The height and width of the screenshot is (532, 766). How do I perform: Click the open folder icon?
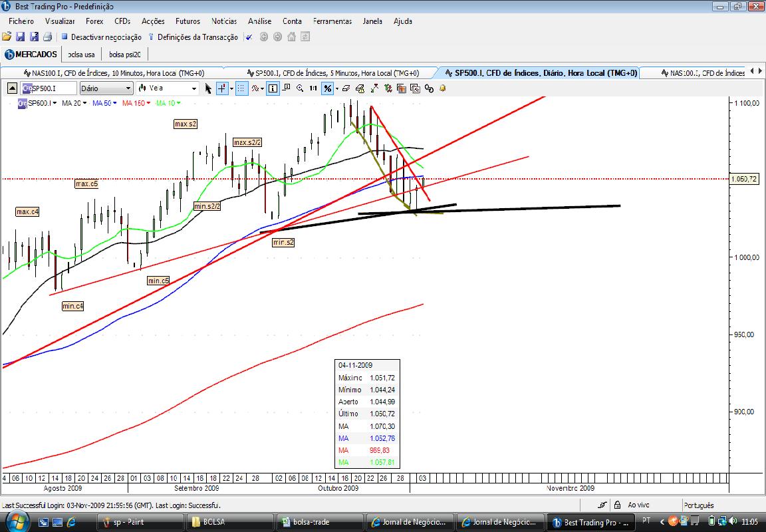[x=7, y=37]
